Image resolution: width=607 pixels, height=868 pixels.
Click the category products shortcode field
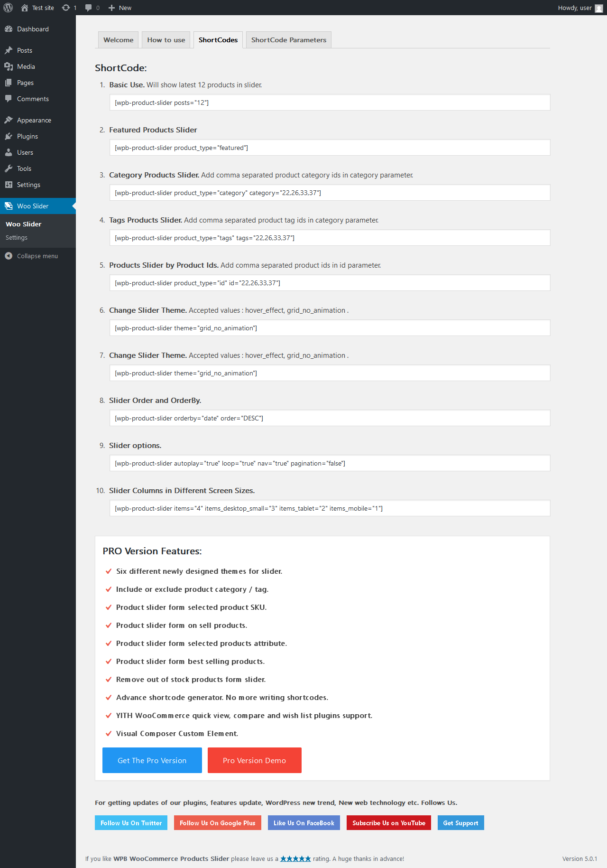click(330, 193)
